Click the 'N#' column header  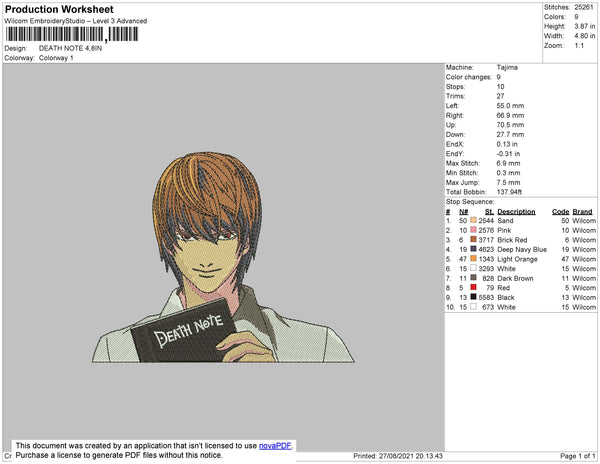click(x=463, y=212)
